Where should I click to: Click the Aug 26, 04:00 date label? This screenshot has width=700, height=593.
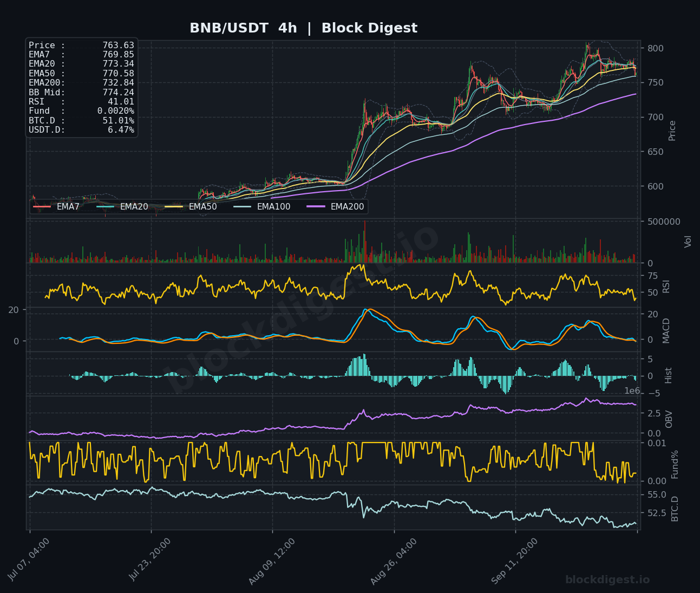[x=394, y=561]
